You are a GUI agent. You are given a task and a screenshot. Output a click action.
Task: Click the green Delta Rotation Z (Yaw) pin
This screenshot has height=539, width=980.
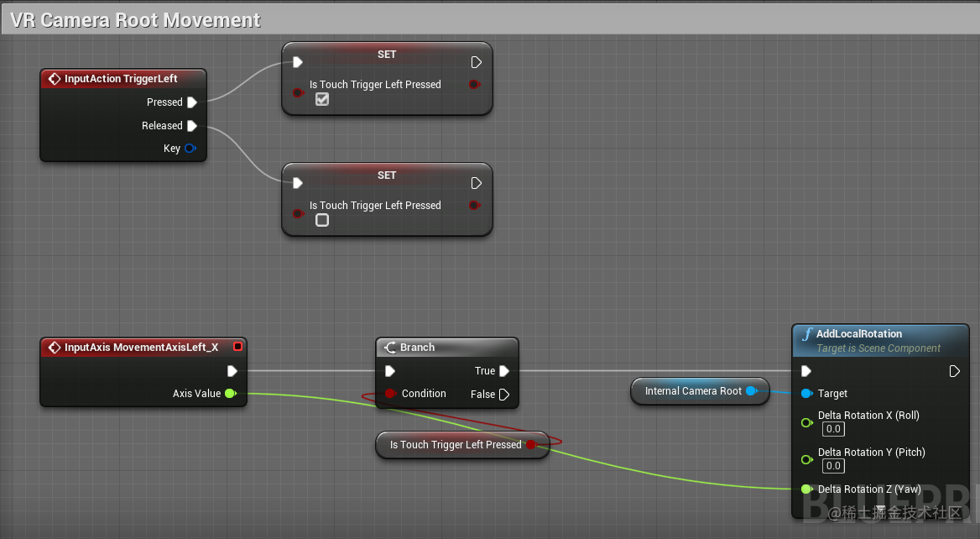coord(807,489)
